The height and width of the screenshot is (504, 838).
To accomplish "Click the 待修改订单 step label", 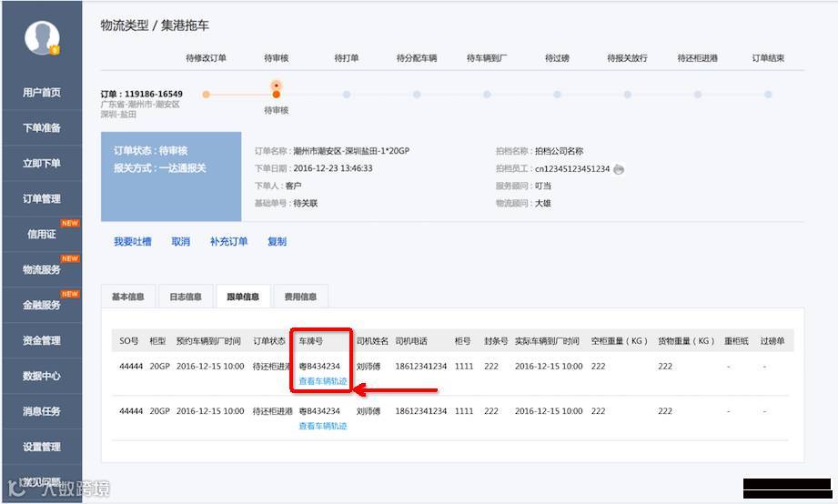I will (x=207, y=58).
